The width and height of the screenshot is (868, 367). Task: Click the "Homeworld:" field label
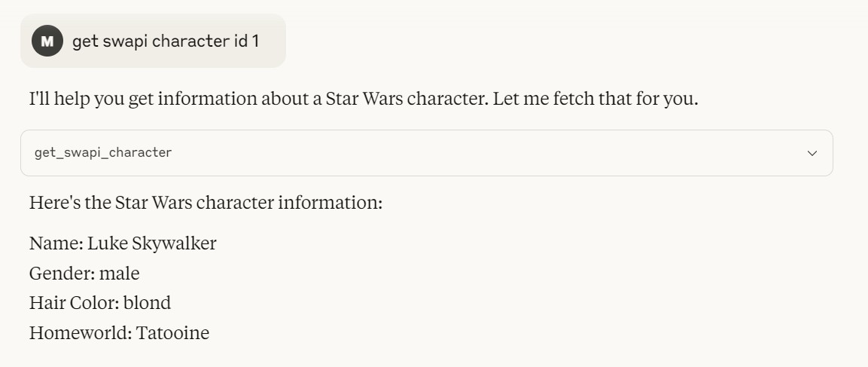point(81,333)
